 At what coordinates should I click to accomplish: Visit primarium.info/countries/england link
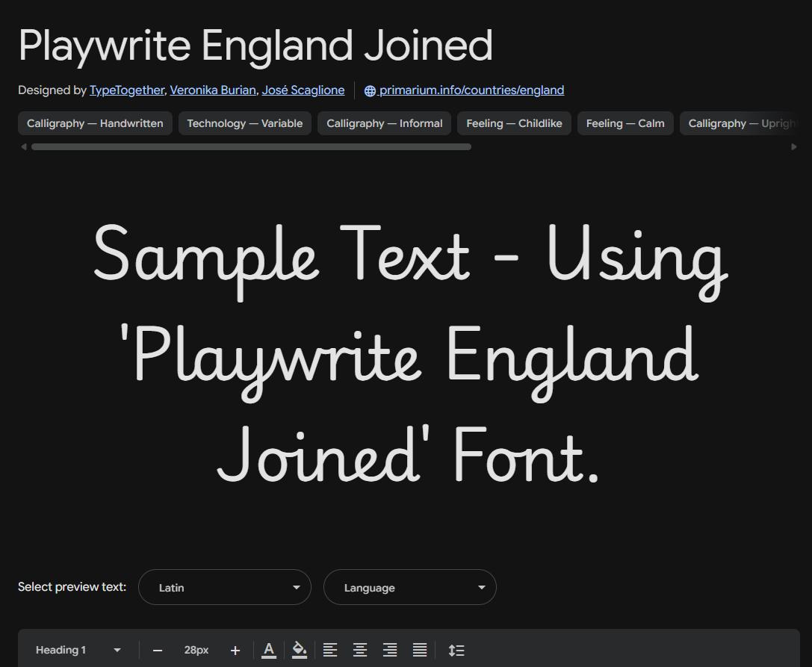point(471,90)
